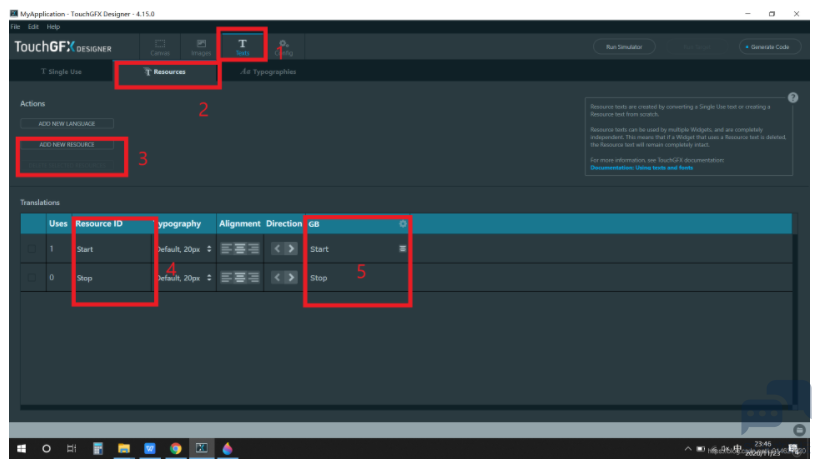Viewport: 820px width, 463px height.
Task: Open the Texts view
Action: coord(242,47)
